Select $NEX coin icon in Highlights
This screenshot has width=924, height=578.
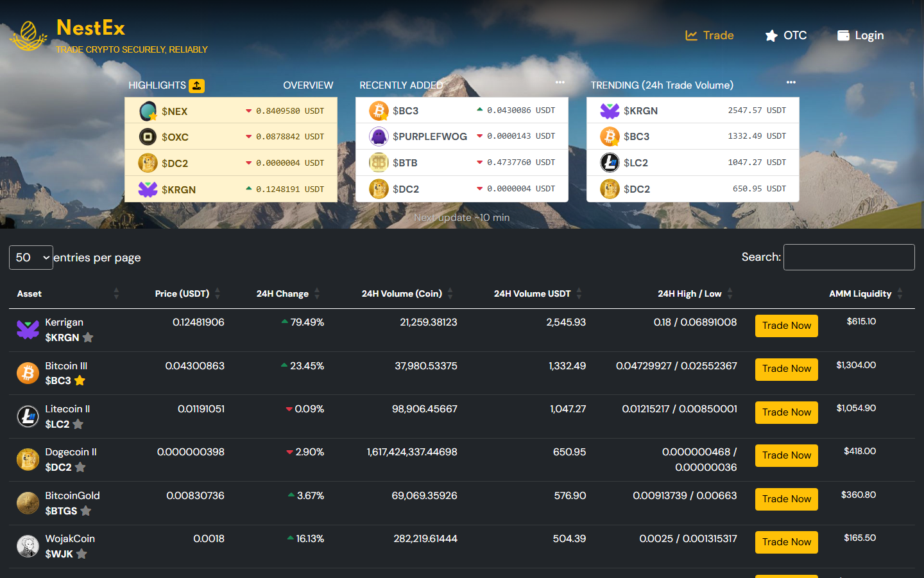click(148, 111)
